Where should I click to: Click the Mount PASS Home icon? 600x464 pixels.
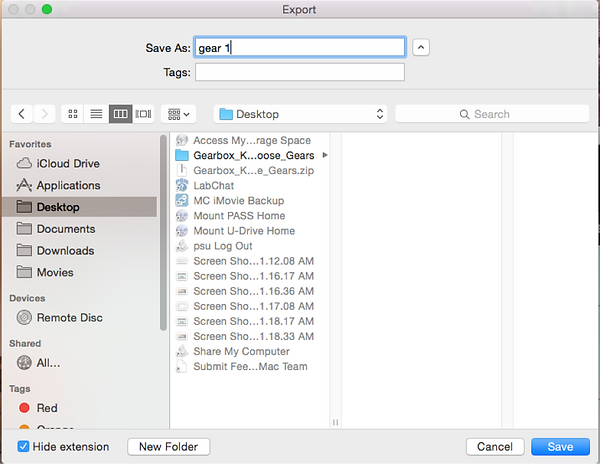click(x=182, y=216)
